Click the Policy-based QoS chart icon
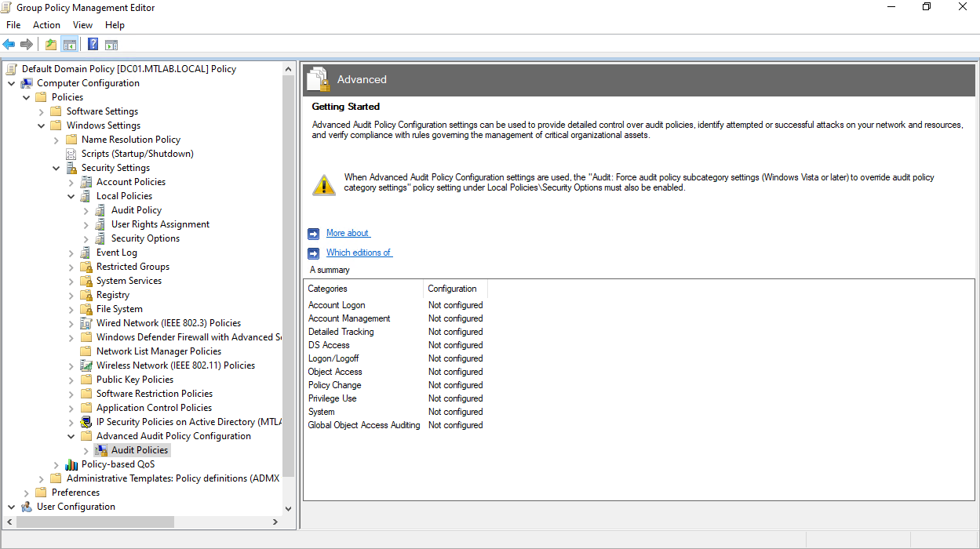Image resolution: width=980 pixels, height=549 pixels. pos(71,464)
